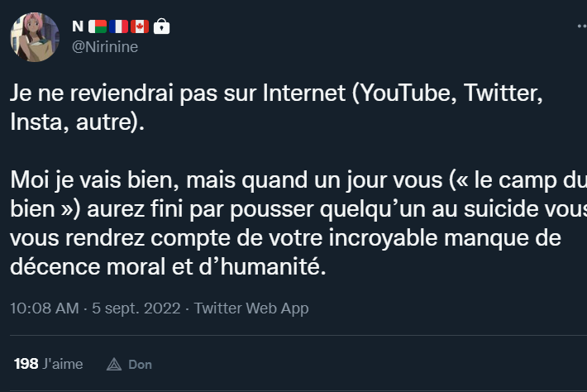Click the Canada flag emoji
The height and width of the screenshot is (392, 587).
click(x=140, y=27)
